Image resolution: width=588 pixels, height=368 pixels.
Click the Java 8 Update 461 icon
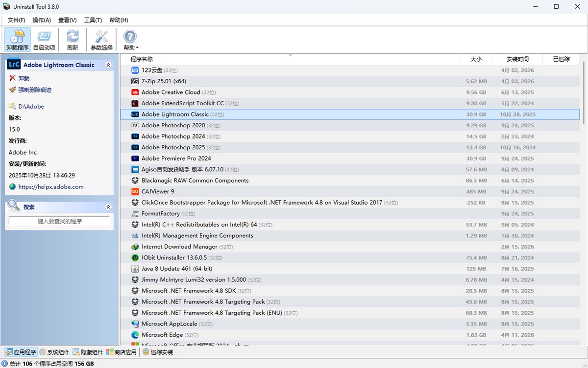[135, 269]
